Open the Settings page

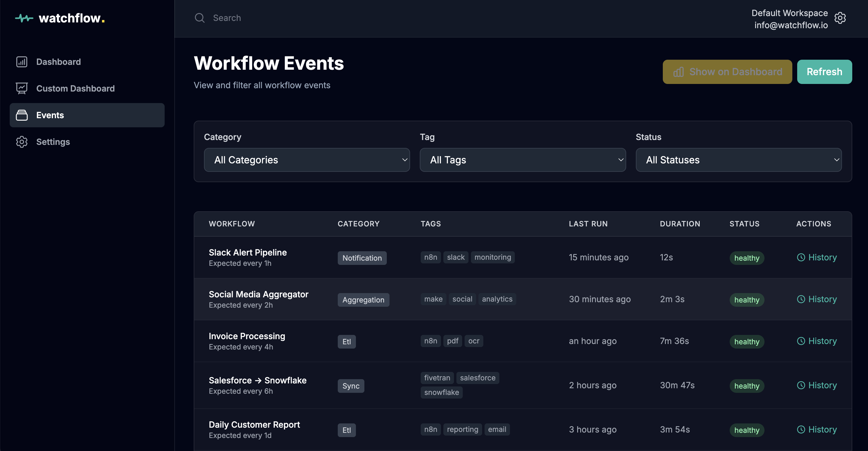tap(53, 142)
